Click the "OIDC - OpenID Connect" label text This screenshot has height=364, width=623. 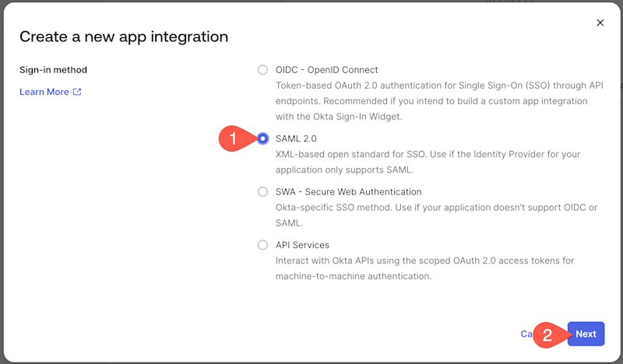pos(327,70)
